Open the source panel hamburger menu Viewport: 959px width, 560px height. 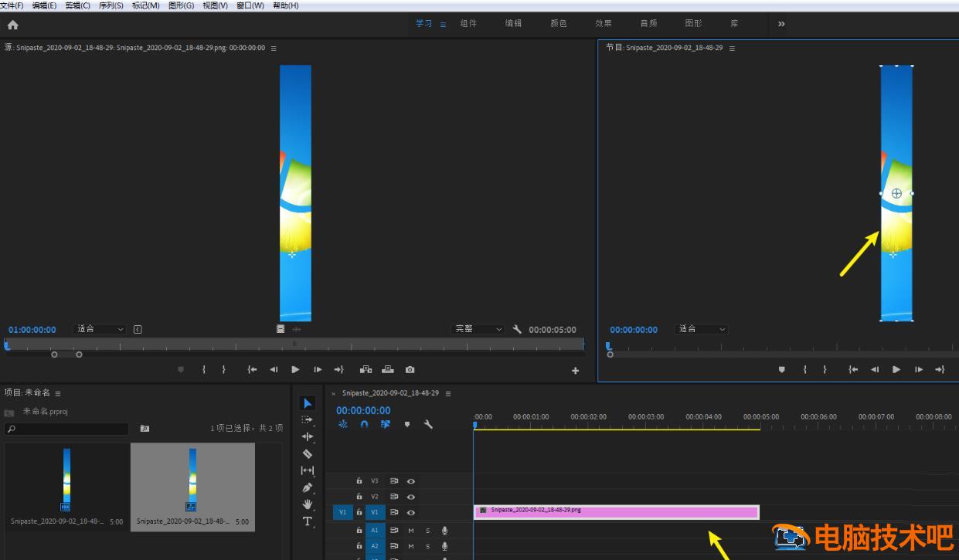click(274, 48)
